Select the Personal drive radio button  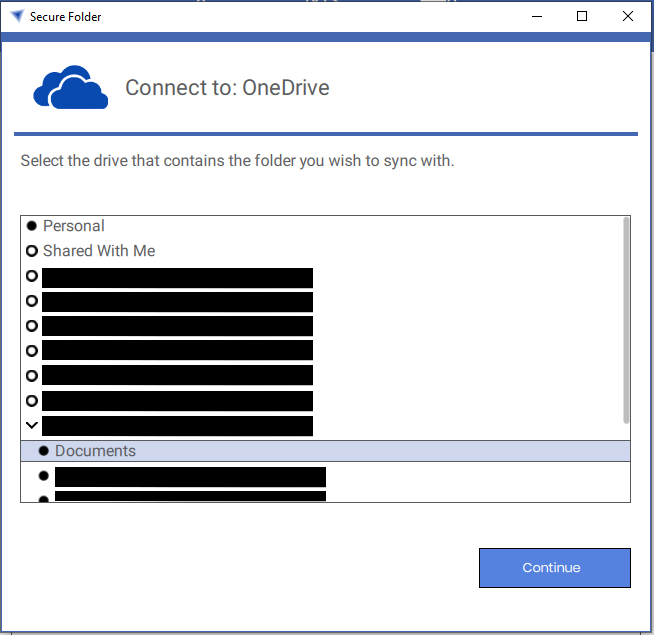pos(32,226)
